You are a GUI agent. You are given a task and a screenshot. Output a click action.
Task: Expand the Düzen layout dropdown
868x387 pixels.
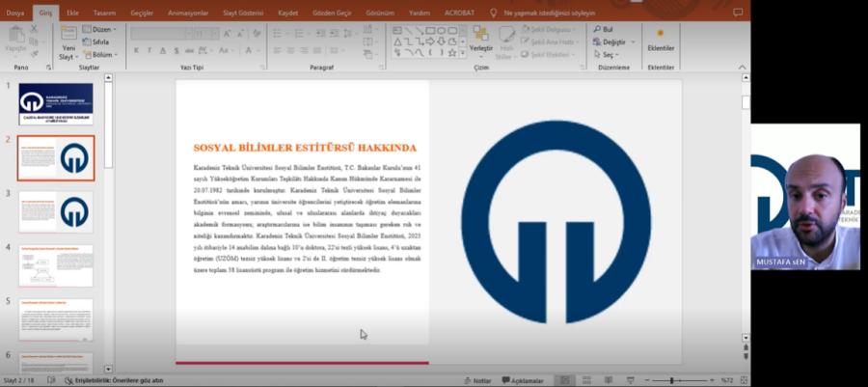click(x=99, y=29)
